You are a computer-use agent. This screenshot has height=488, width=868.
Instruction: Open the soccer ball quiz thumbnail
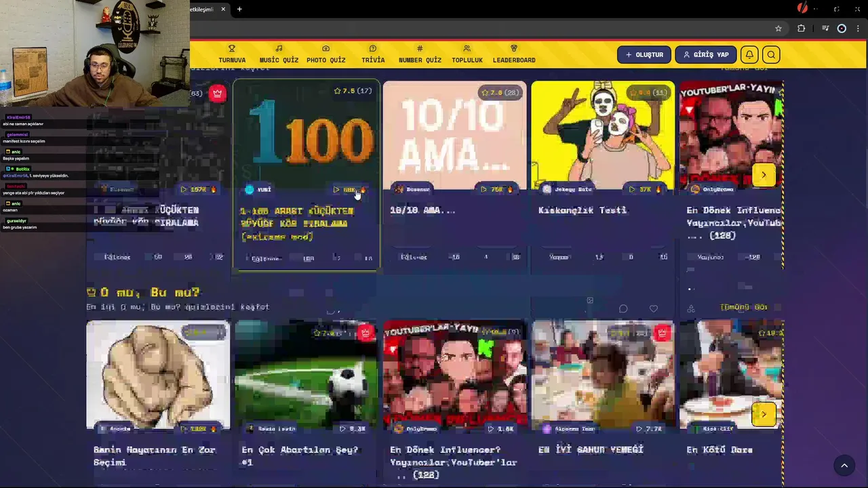tap(307, 376)
